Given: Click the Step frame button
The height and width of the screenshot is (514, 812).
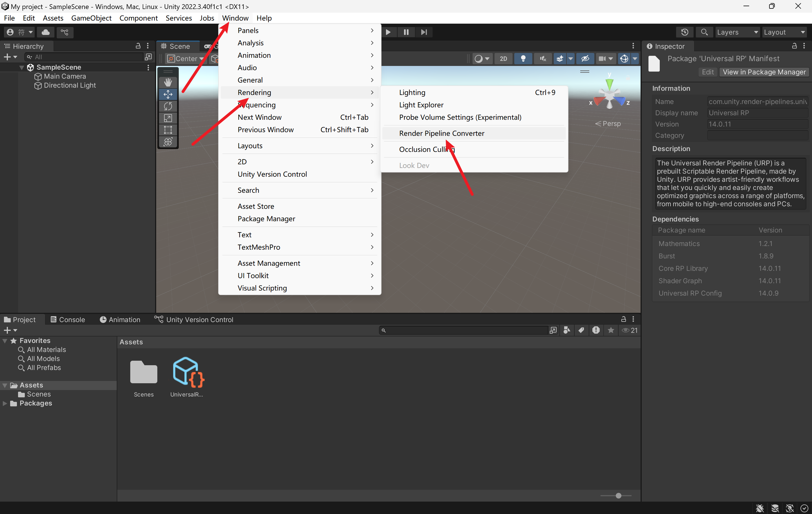Looking at the screenshot, I should tap(424, 32).
